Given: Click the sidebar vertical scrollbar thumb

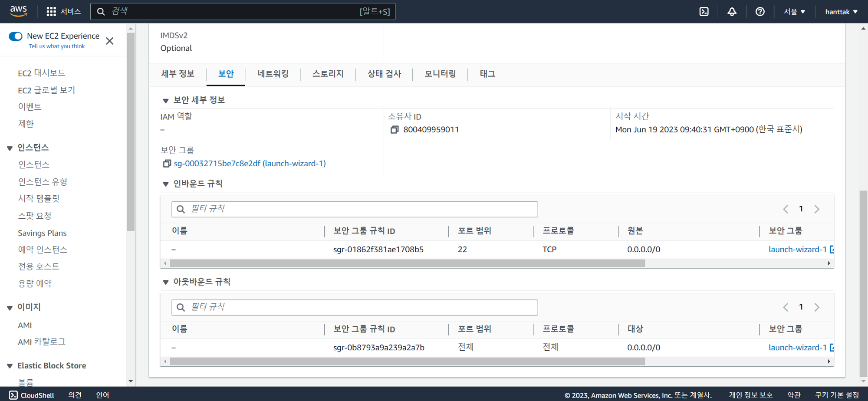Looking at the screenshot, I should (131, 131).
